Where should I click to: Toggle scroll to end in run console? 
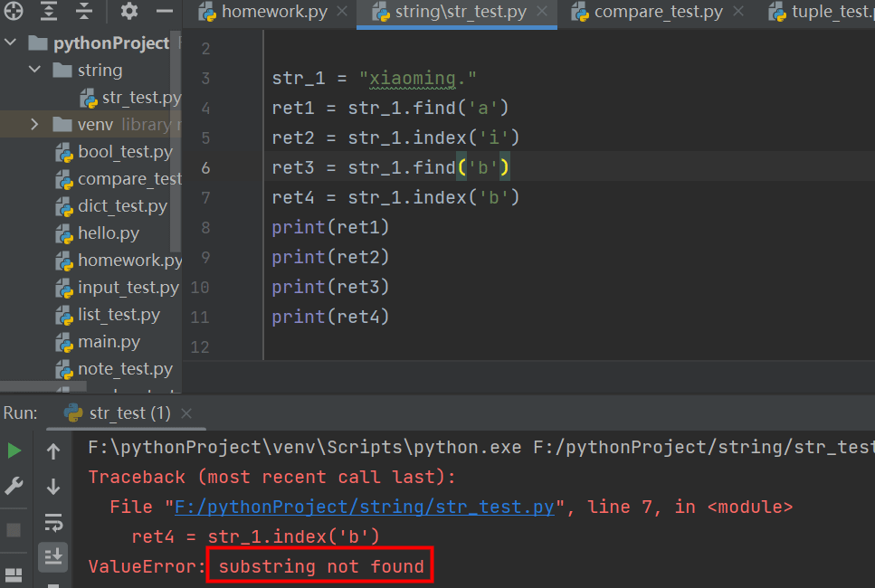click(x=53, y=556)
